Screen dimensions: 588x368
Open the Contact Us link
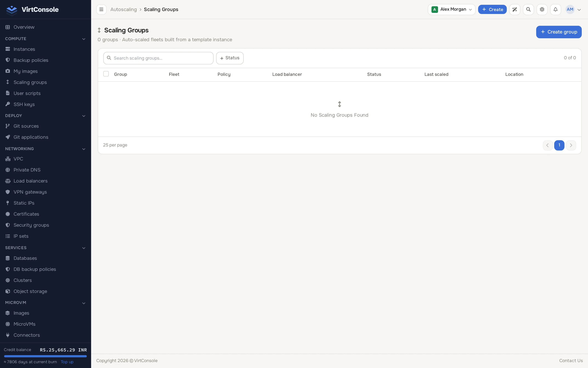[571, 361]
